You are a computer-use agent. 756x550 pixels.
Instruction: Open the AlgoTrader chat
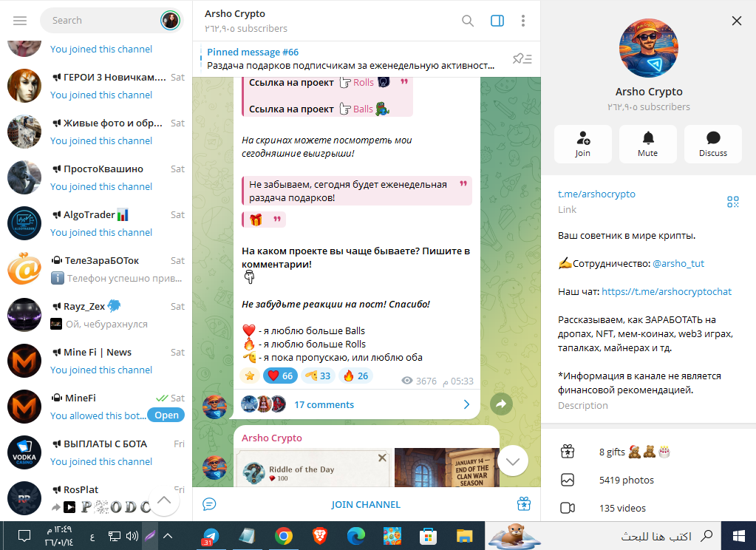96,223
